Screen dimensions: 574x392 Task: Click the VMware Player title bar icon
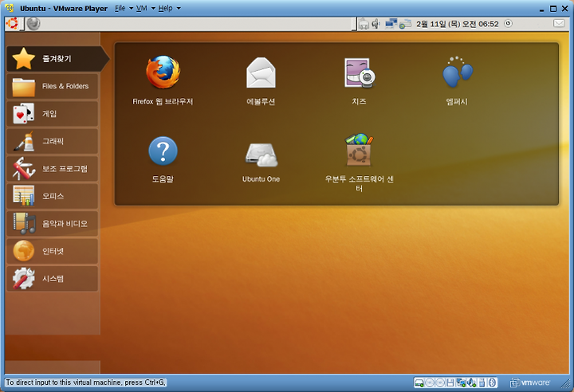point(9,8)
